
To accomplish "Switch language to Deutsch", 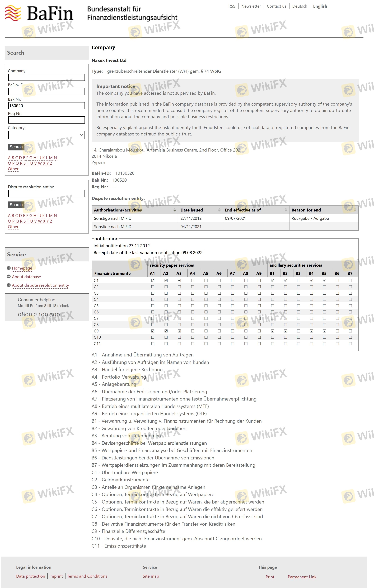I will pos(300,6).
